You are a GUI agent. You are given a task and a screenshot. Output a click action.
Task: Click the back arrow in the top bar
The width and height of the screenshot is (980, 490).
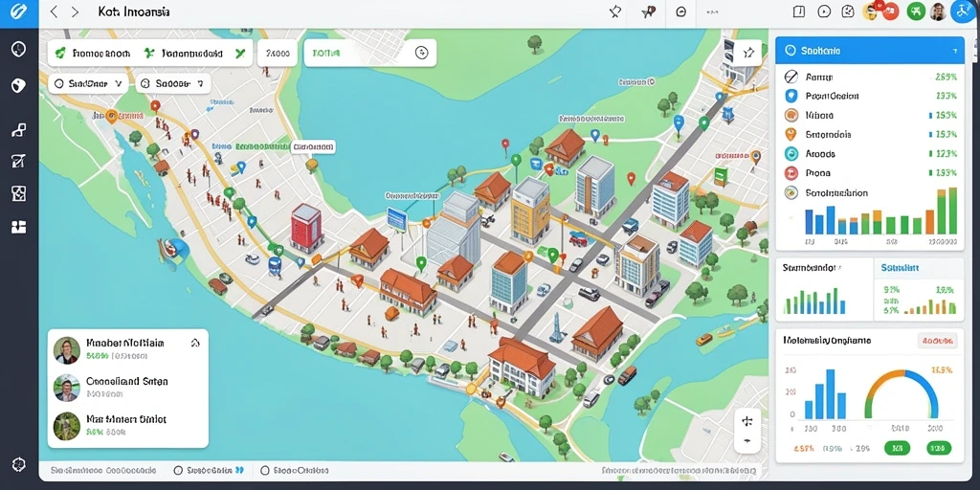tap(55, 11)
